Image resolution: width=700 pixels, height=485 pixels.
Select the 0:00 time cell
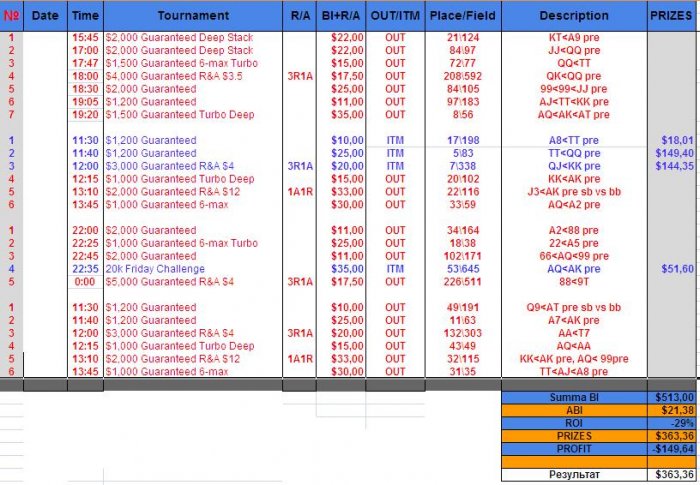click(85, 282)
